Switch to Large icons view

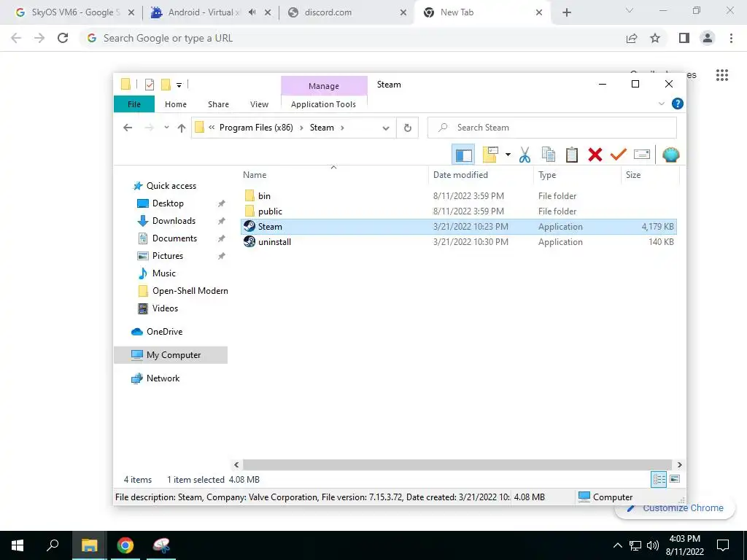pos(675,479)
